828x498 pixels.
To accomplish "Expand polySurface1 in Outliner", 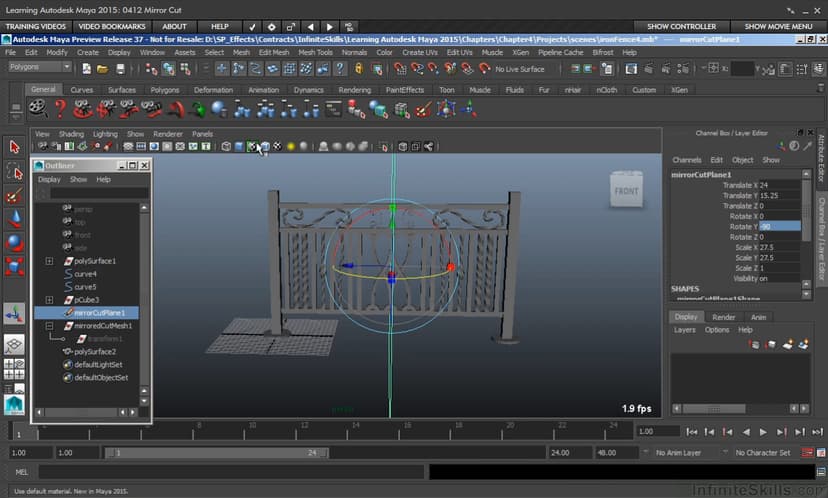I will pos(49,261).
